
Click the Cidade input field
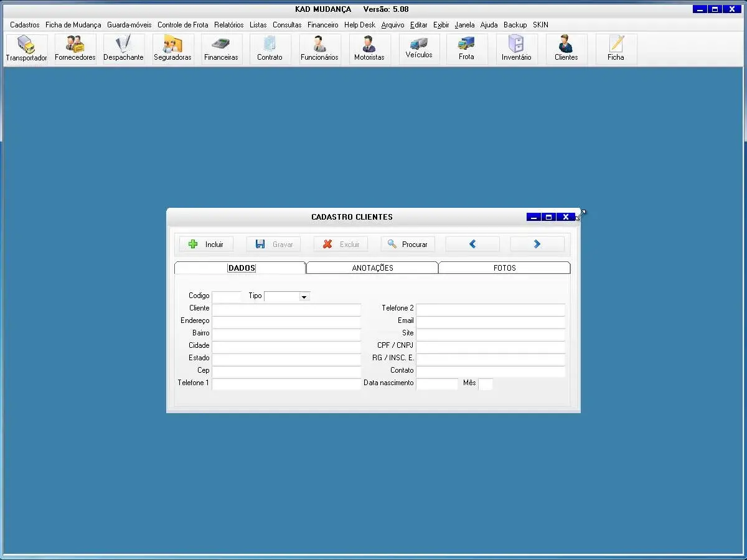coord(286,347)
